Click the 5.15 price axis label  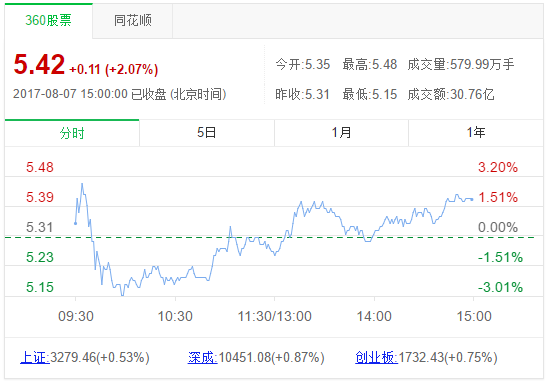[x=40, y=288]
